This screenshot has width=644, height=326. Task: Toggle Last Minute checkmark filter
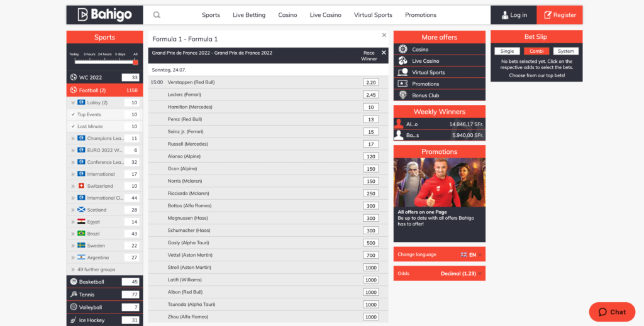(x=73, y=126)
